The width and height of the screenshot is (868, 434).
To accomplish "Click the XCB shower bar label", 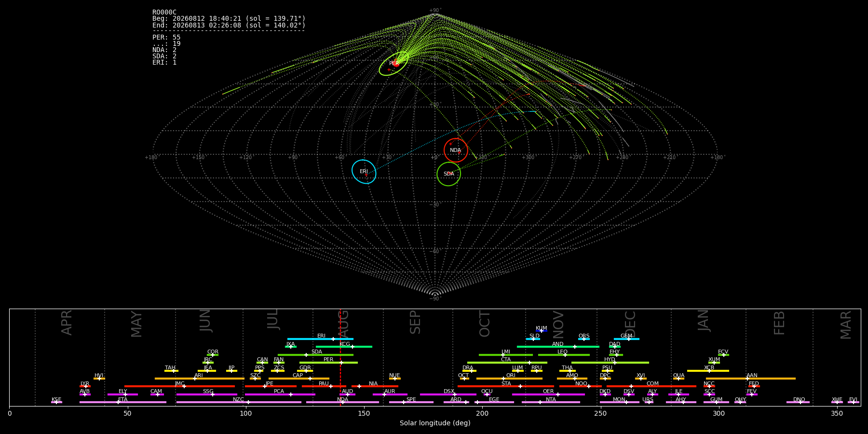I will (709, 368).
